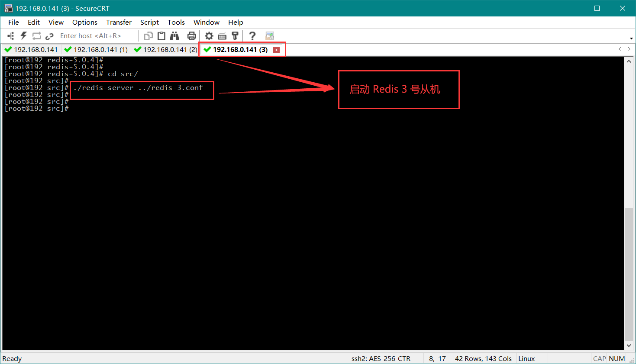Disconnect the session via the broken chain icon
Image resolution: width=636 pixels, height=364 pixels.
tap(49, 35)
